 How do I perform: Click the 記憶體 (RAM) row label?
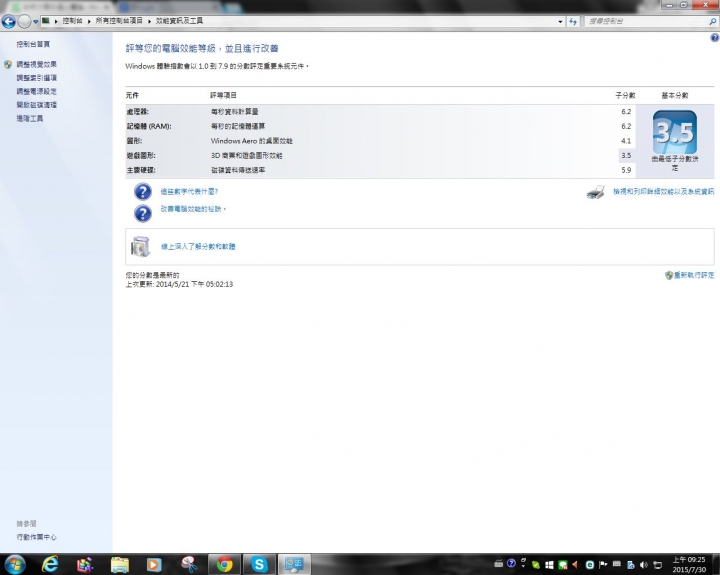(x=149, y=126)
